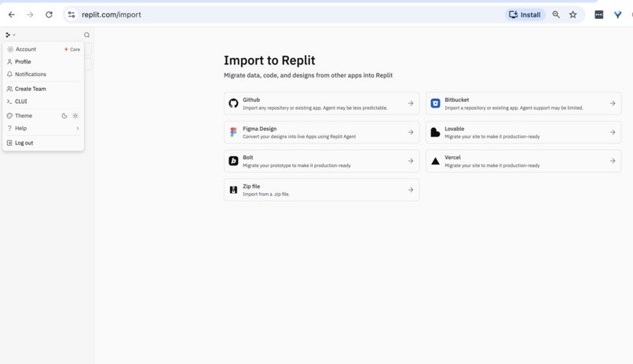Click the Lovable heart logo
633x364 pixels.
click(x=435, y=133)
